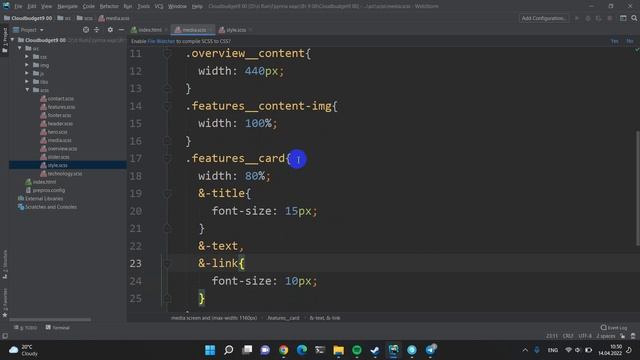Expand the css folder
The image size is (640, 360).
point(27,57)
